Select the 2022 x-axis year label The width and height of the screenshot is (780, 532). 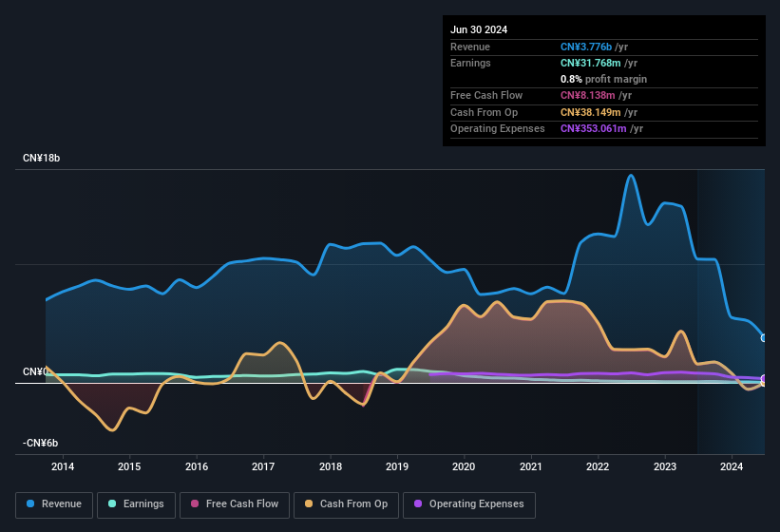[x=598, y=466]
